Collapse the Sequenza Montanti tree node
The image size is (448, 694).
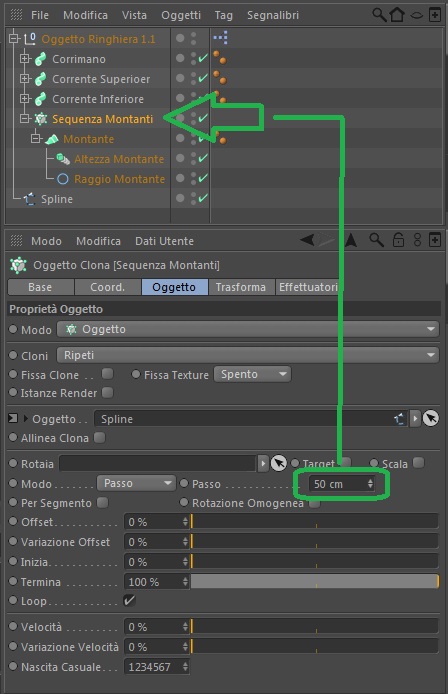(25, 119)
